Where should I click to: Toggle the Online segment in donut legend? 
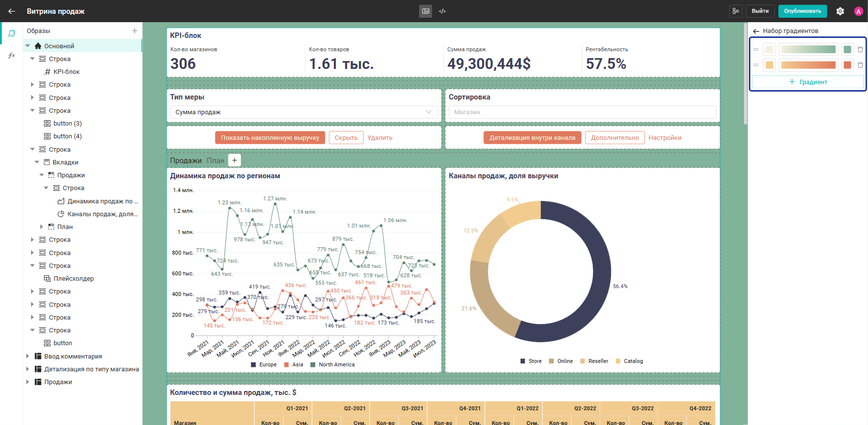coord(561,361)
